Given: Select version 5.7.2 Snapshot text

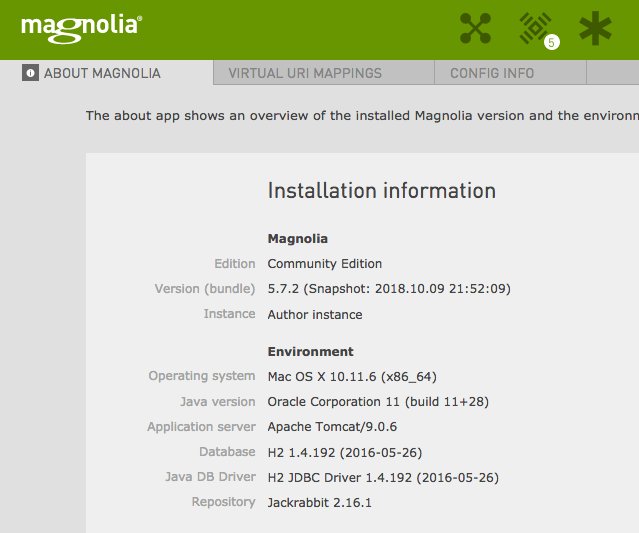Looking at the screenshot, I should tap(389, 289).
